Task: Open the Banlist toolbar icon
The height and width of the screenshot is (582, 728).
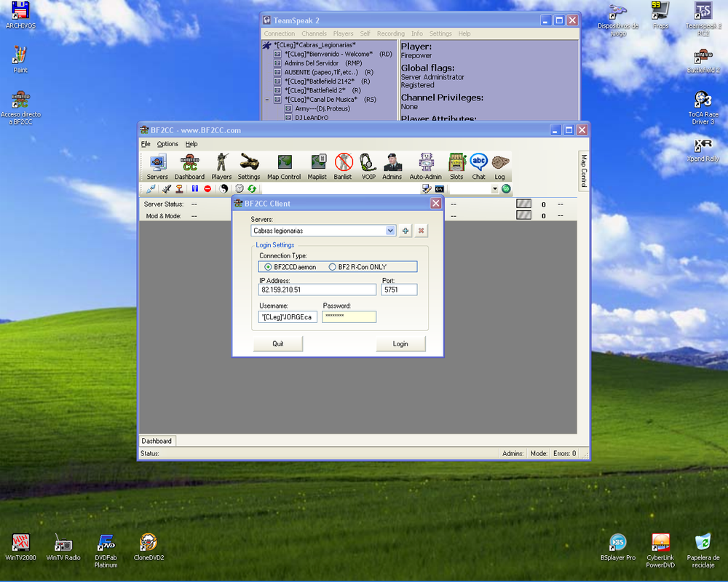Action: pos(343,167)
